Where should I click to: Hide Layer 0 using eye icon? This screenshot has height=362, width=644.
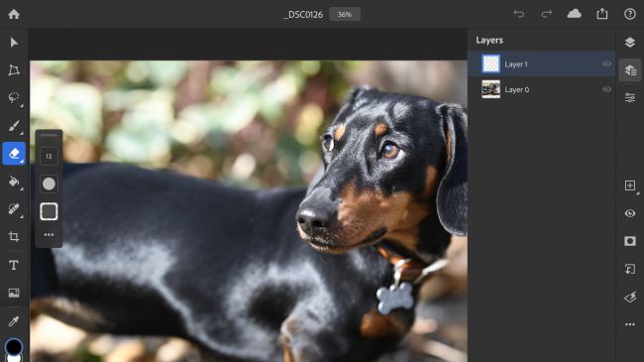pos(606,89)
